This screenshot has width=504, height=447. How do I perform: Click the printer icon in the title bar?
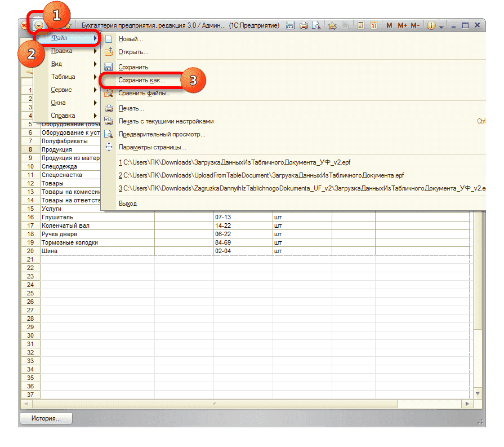[x=304, y=25]
